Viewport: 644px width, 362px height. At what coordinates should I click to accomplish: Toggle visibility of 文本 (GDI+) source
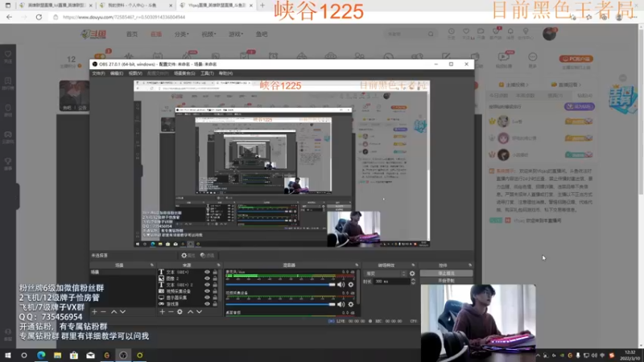207,272
